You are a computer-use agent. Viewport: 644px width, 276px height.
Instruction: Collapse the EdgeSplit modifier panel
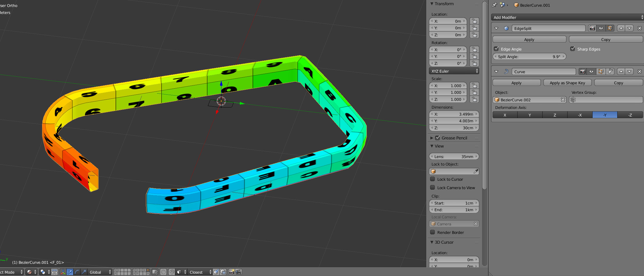(496, 28)
